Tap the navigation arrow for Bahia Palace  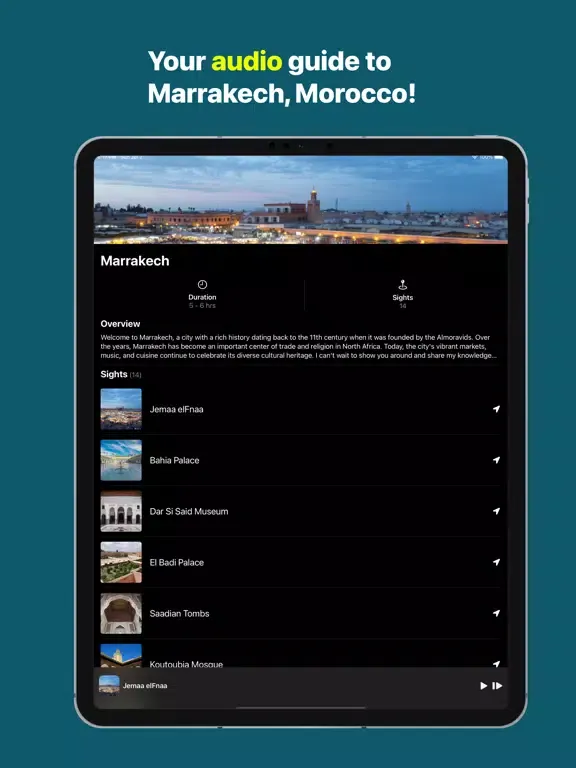(496, 460)
